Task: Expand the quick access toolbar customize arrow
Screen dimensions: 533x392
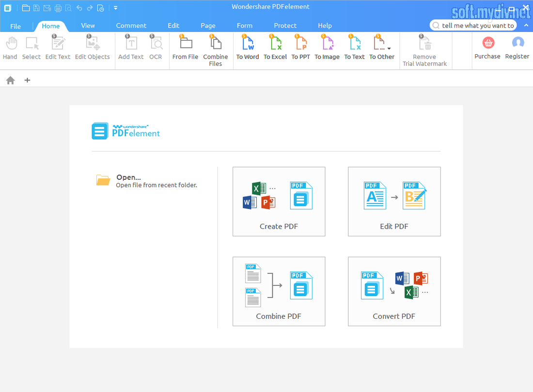Action: pos(116,8)
